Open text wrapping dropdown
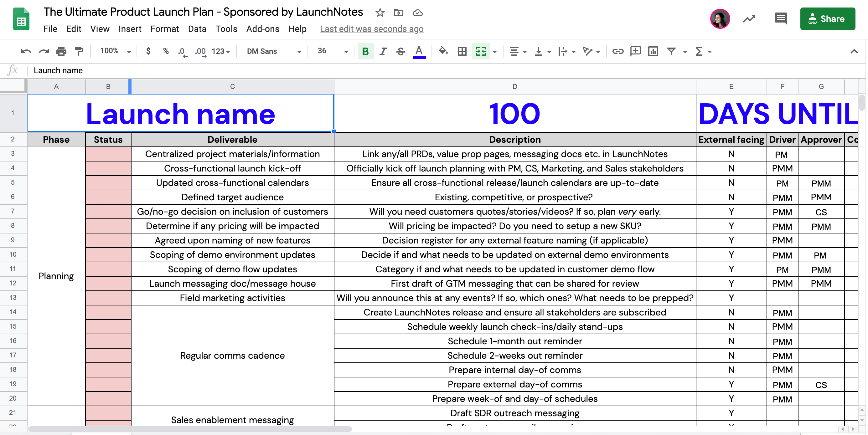This screenshot has height=435, width=868. [567, 51]
